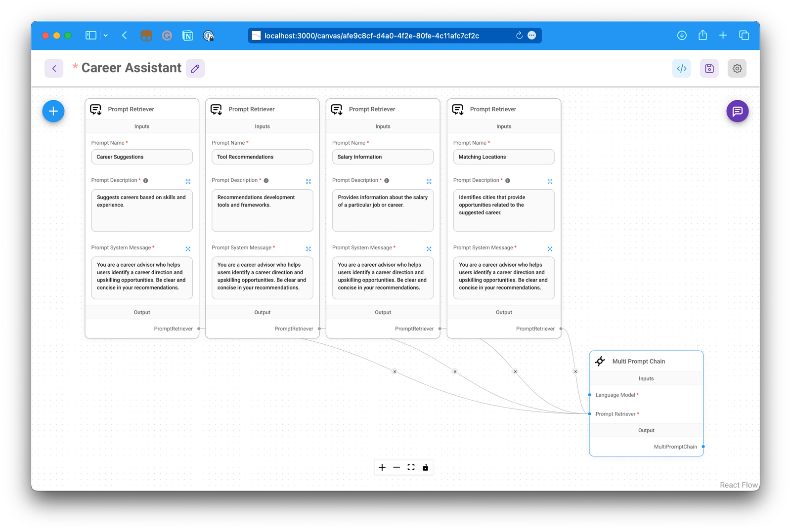Screen dimensions: 791x532
Task: Expand Prompt Description on Tool Recommendations node
Action: click(x=308, y=181)
